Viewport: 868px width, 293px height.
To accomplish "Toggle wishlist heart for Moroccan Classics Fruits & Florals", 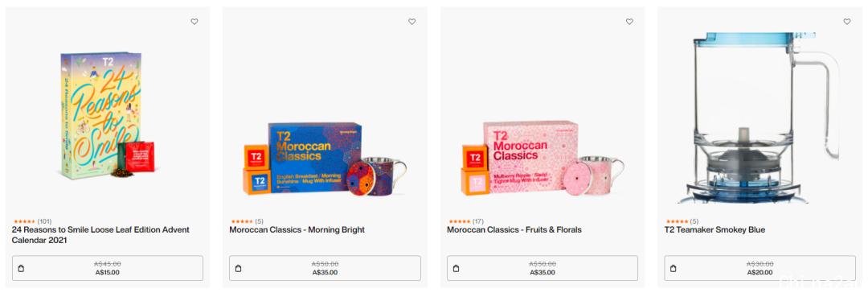I will (629, 22).
